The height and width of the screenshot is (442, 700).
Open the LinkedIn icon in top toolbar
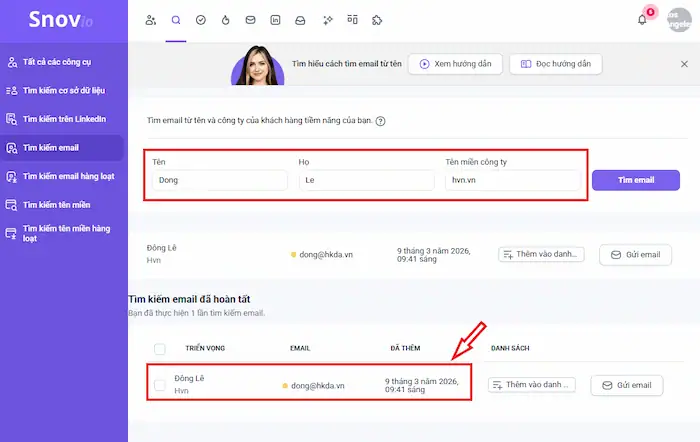click(275, 19)
